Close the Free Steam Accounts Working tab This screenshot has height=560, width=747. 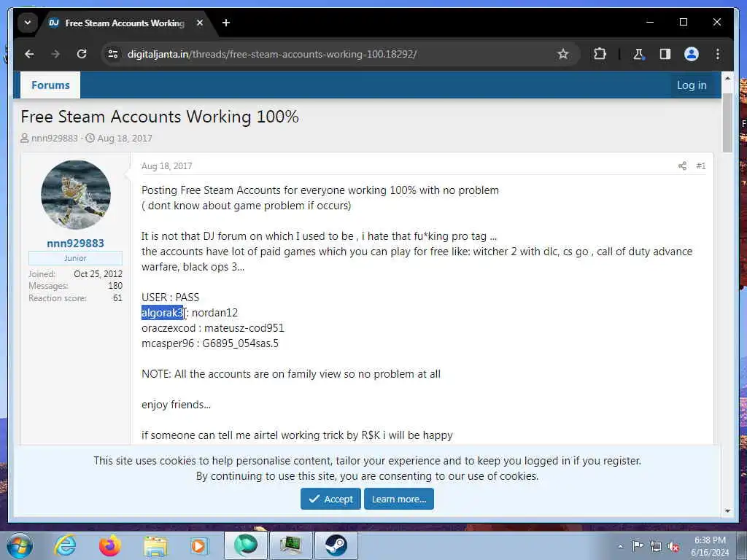click(x=200, y=23)
